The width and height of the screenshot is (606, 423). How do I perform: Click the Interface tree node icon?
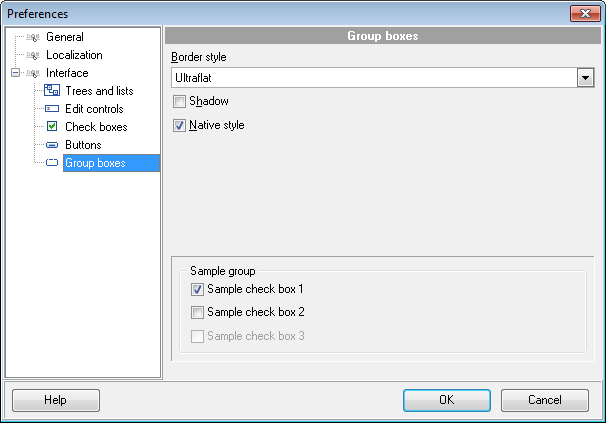(33, 74)
